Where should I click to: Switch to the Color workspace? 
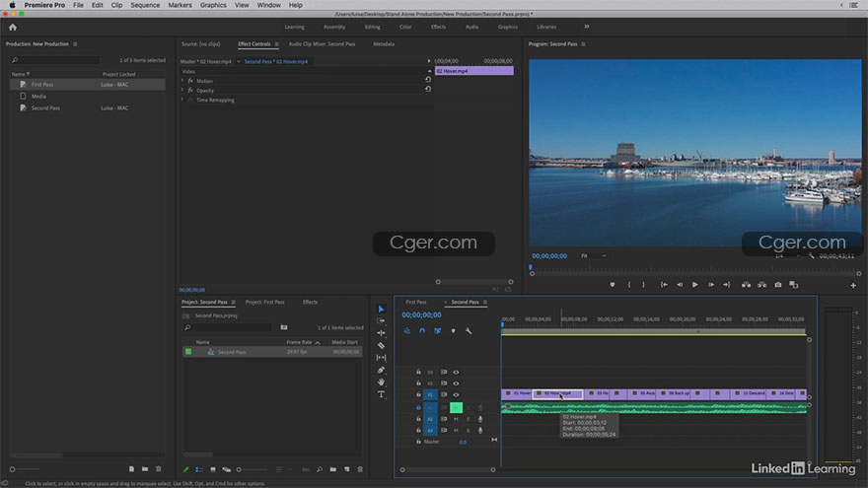[x=405, y=27]
